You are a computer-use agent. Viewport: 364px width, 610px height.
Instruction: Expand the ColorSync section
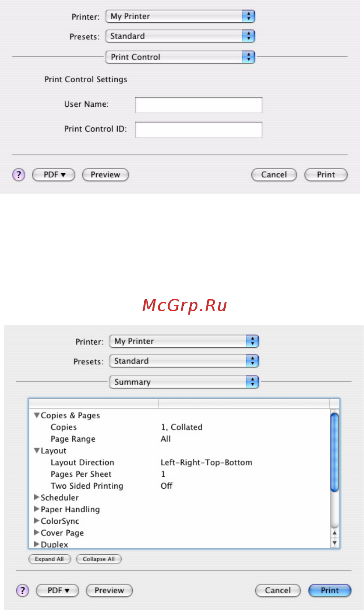37,521
